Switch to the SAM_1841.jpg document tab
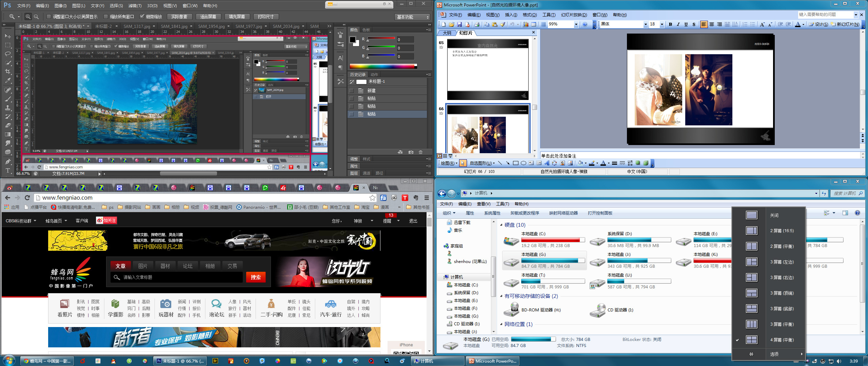The image size is (868, 366). click(174, 26)
